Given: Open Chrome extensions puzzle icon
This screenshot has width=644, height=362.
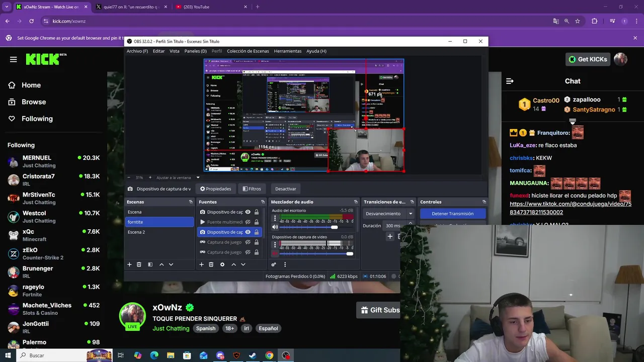Looking at the screenshot, I should pos(595,21).
